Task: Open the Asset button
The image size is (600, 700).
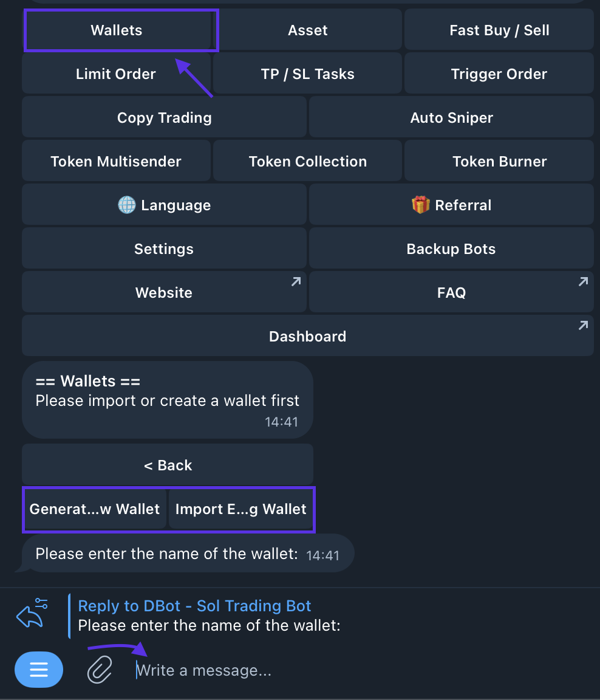Action: coord(307,30)
